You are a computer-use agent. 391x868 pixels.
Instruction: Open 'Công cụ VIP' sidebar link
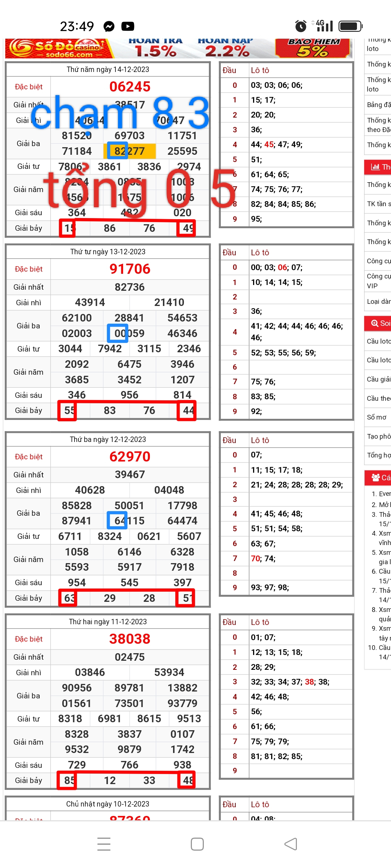click(x=378, y=281)
